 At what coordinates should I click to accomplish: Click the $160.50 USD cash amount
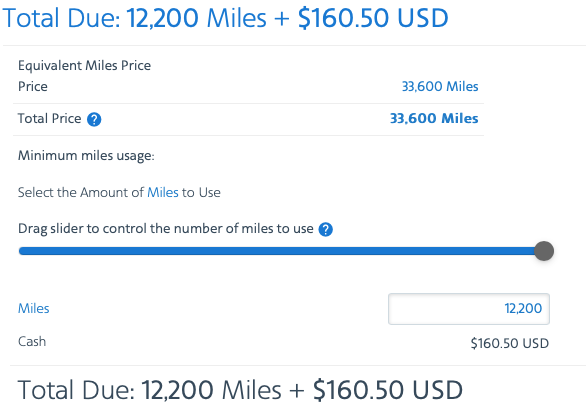click(x=510, y=343)
